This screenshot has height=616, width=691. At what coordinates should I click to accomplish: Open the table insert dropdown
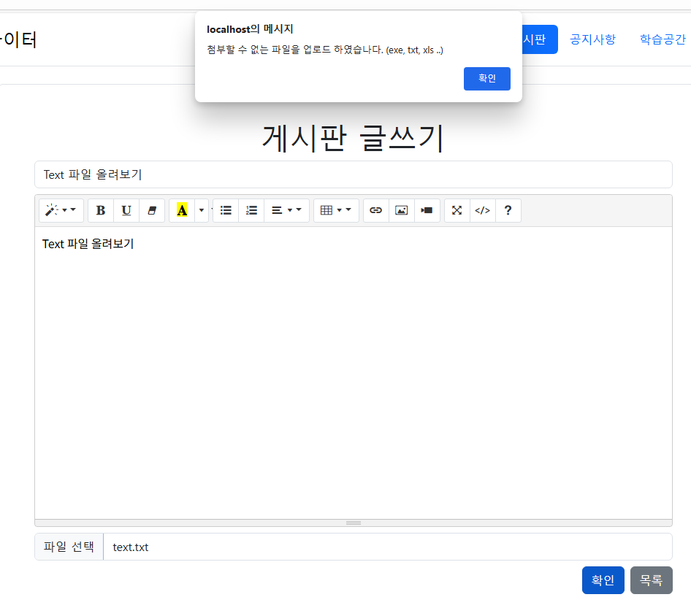coord(336,210)
